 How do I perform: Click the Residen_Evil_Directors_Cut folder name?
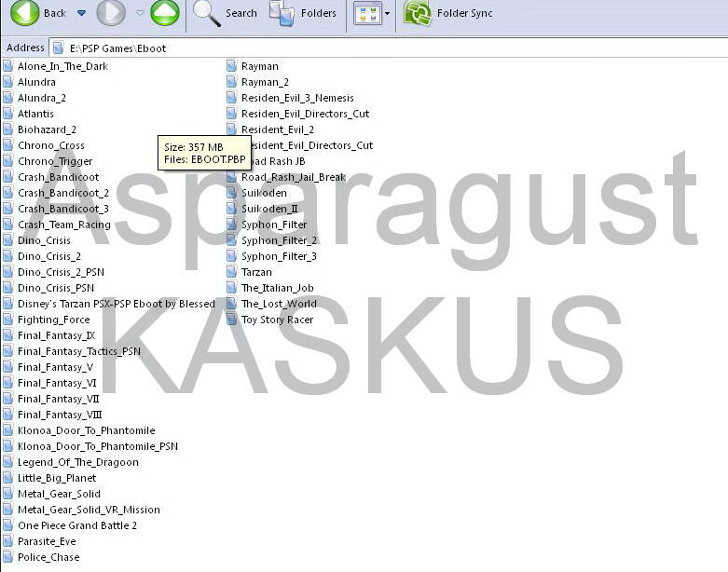point(305,114)
